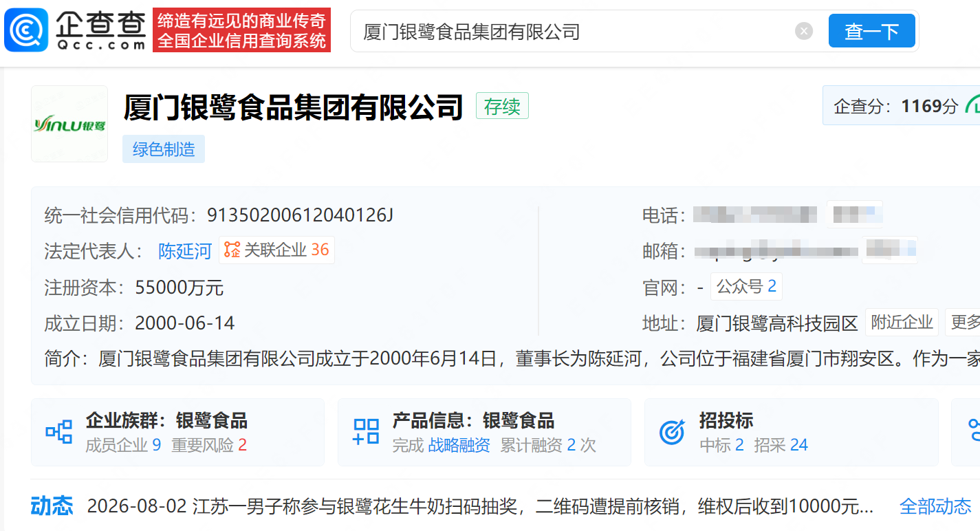Click the 招投标 card title
This screenshot has height=531, width=980.
[726, 420]
